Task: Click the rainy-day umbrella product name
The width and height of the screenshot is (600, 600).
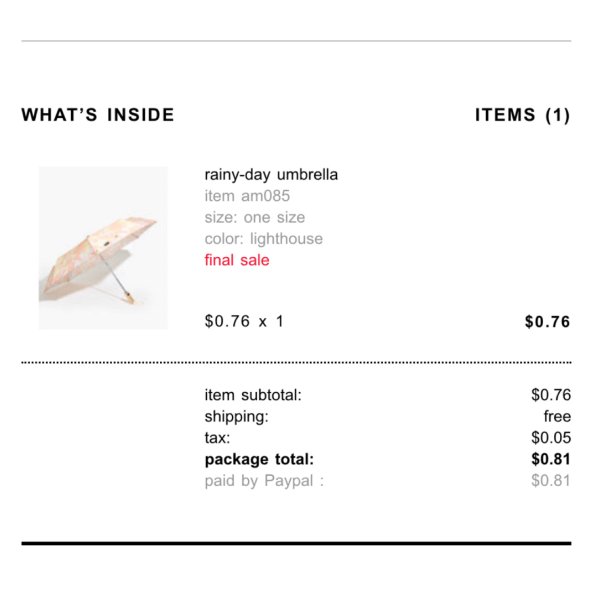Action: pyautogui.click(x=271, y=175)
